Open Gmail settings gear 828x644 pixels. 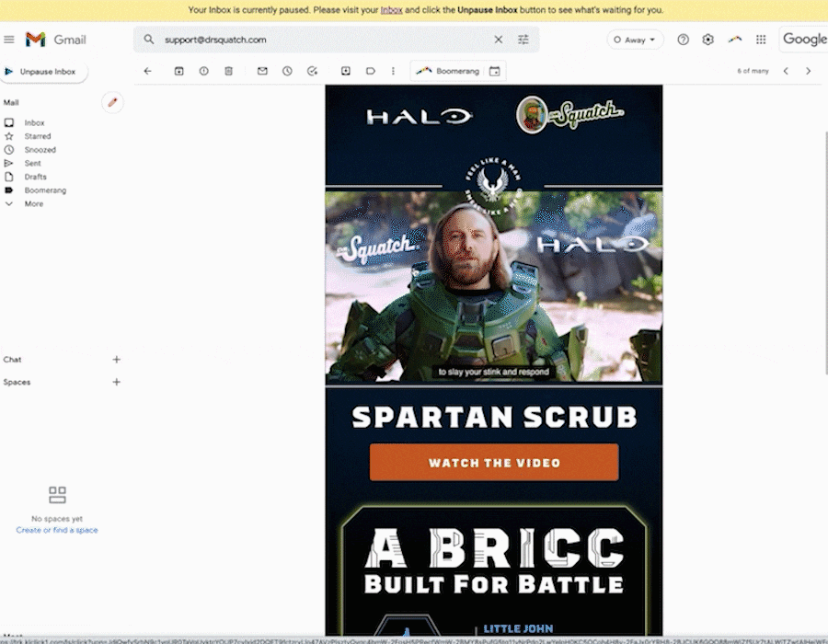[707, 40]
